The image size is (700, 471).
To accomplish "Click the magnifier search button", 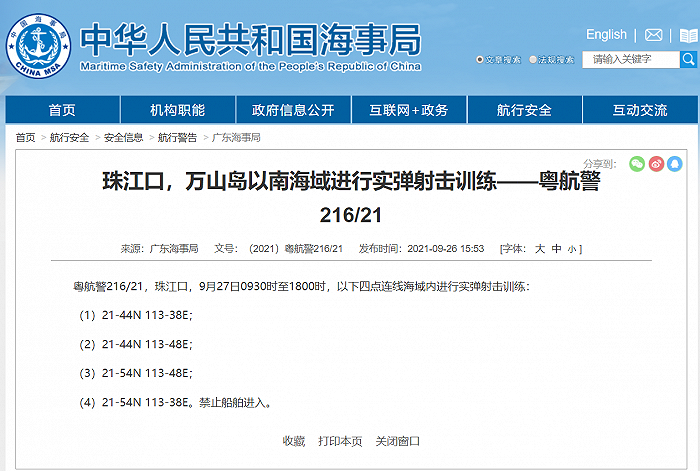I will (688, 59).
